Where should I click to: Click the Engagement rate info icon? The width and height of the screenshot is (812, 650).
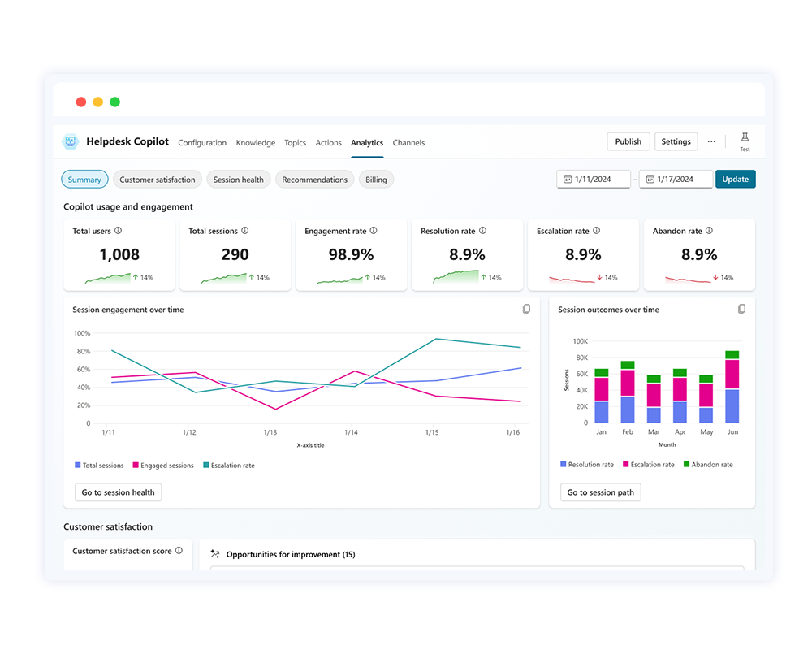click(x=374, y=231)
